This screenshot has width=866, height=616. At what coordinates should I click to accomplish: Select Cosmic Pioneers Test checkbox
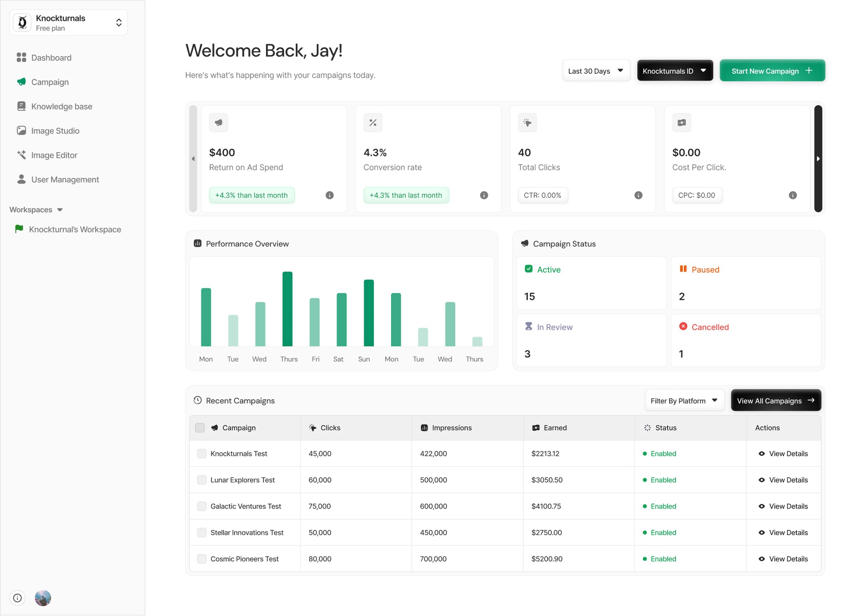[202, 559]
